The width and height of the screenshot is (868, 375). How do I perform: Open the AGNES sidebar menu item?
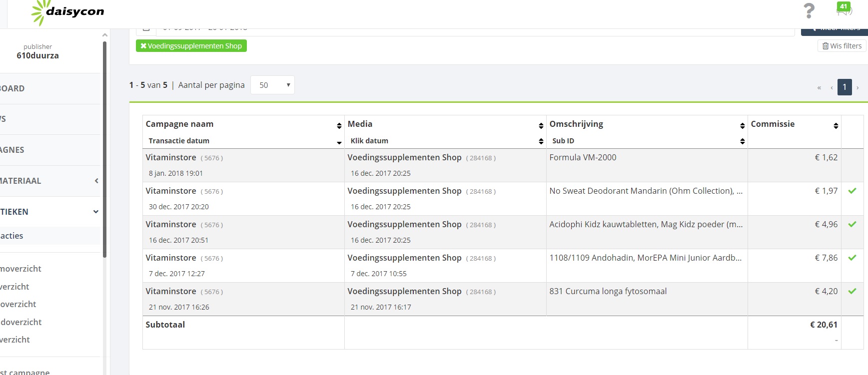tap(12, 150)
